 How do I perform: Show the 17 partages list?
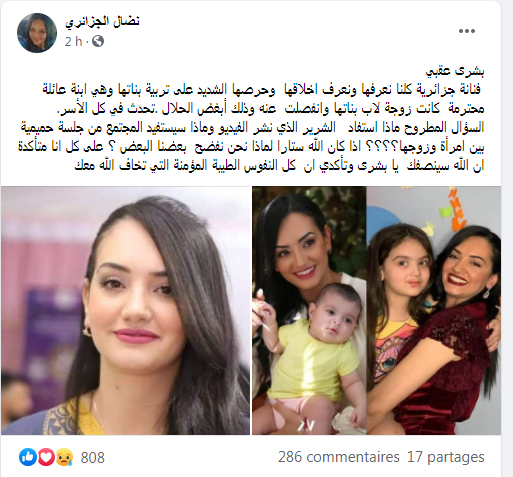446,457
